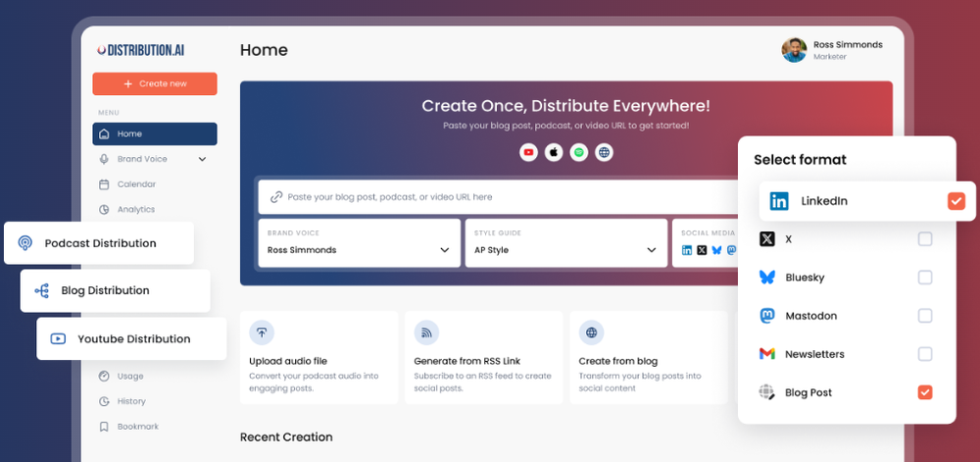Click the web globe source icon
The image size is (980, 462).
(604, 152)
